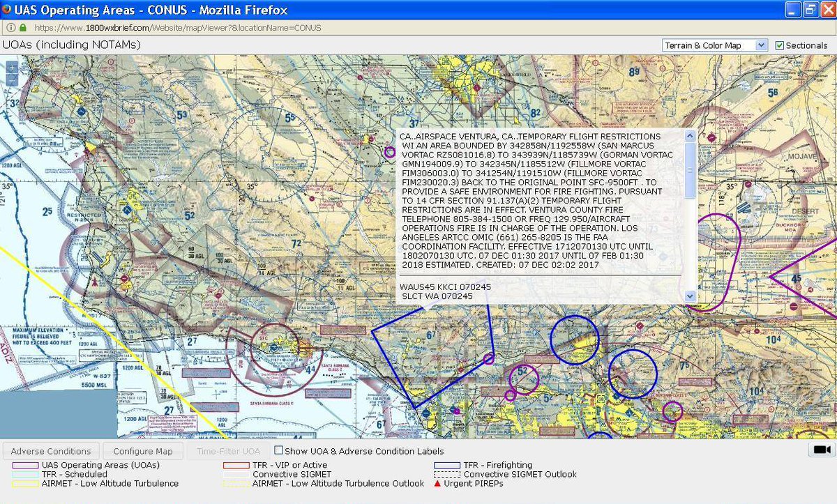The width and height of the screenshot is (837, 504).
Task: Click the 'UAS Operating Areas (UOAs)' legend label
Action: coord(100,465)
